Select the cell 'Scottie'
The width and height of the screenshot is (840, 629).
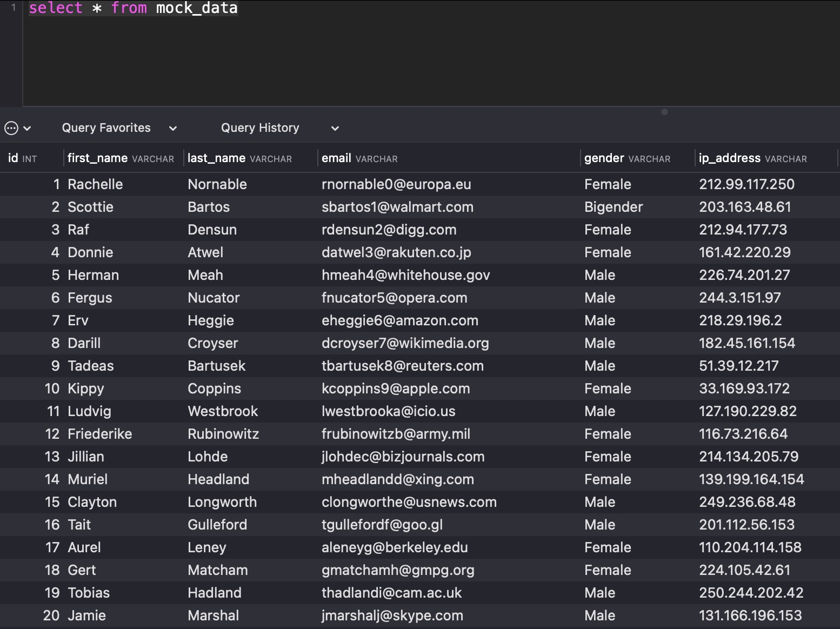(90, 207)
